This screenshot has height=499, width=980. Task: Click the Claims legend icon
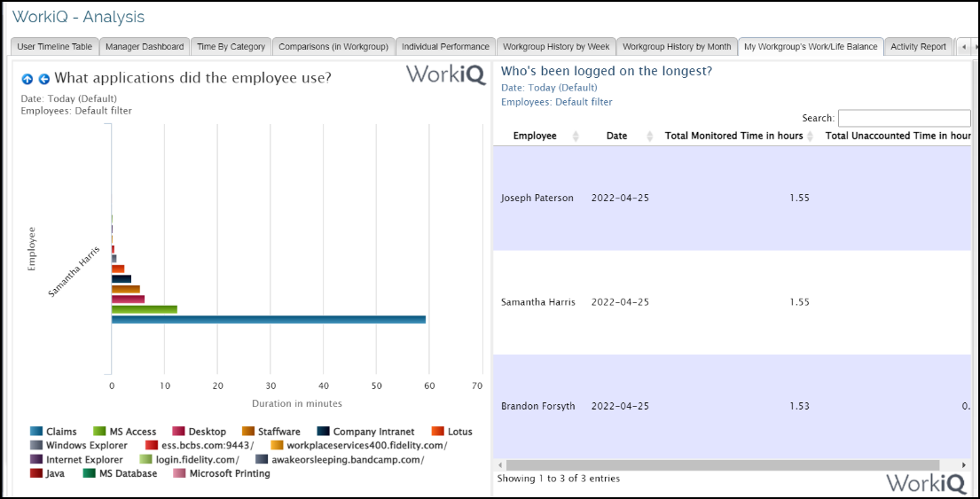(36, 432)
